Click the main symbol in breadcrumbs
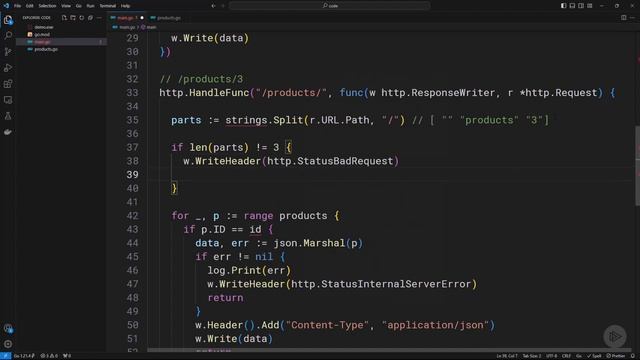 pos(149,27)
